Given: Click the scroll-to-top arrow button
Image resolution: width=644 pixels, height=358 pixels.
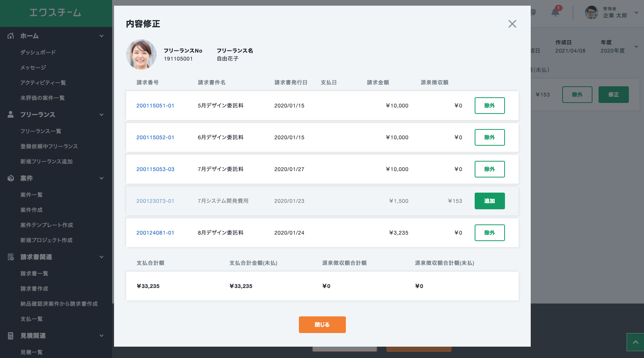Looking at the screenshot, I should pos(635,342).
